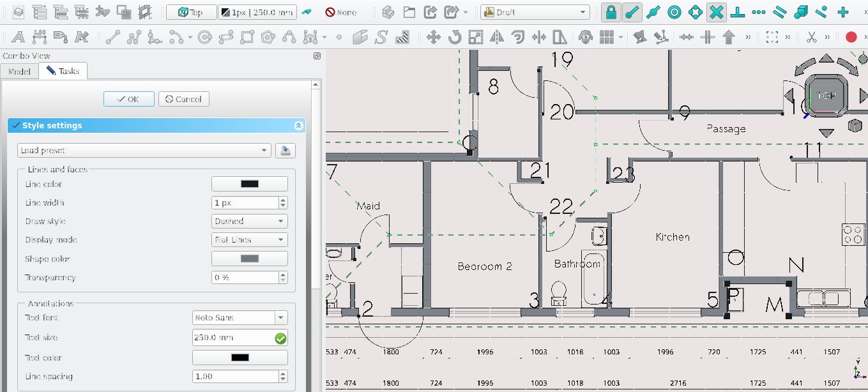This screenshot has width=868, height=392.
Task: Switch to the Model tab
Action: [x=19, y=71]
